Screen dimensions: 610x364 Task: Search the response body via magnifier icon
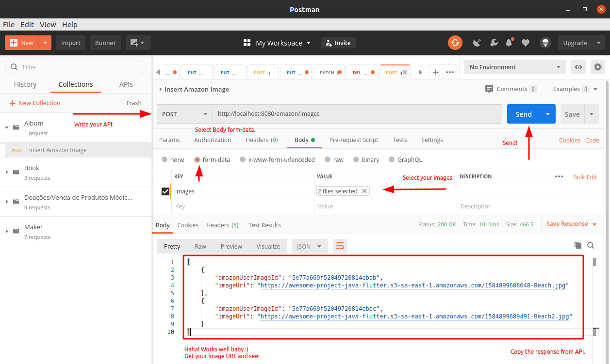click(x=591, y=246)
